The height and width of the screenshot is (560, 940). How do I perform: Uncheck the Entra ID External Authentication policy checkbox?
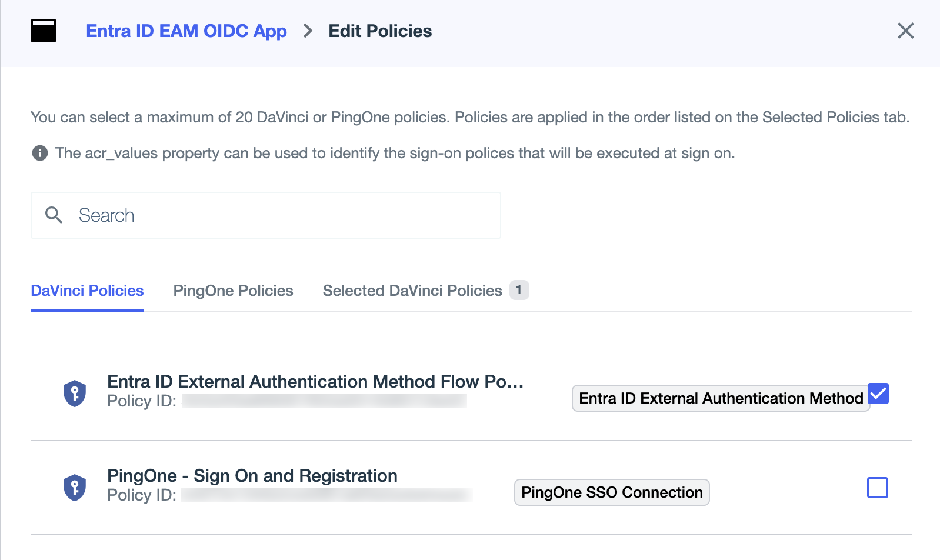878,394
